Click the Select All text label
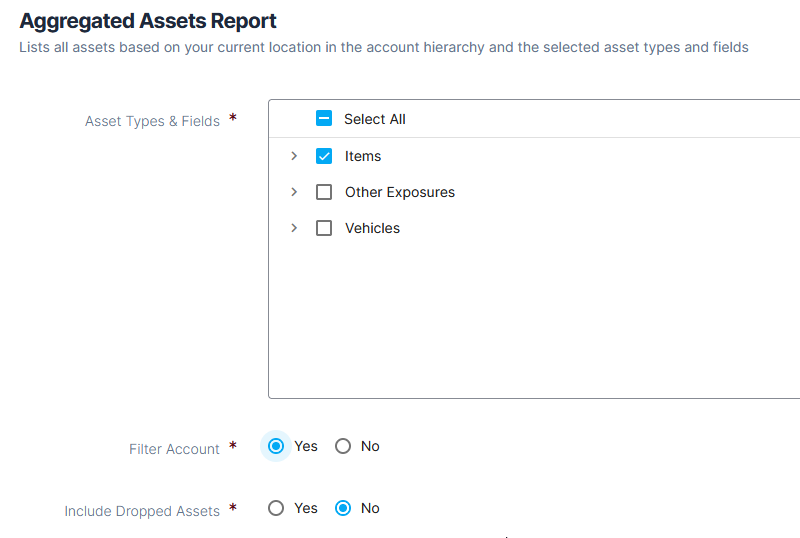Image resolution: width=800 pixels, height=538 pixels. pyautogui.click(x=374, y=119)
